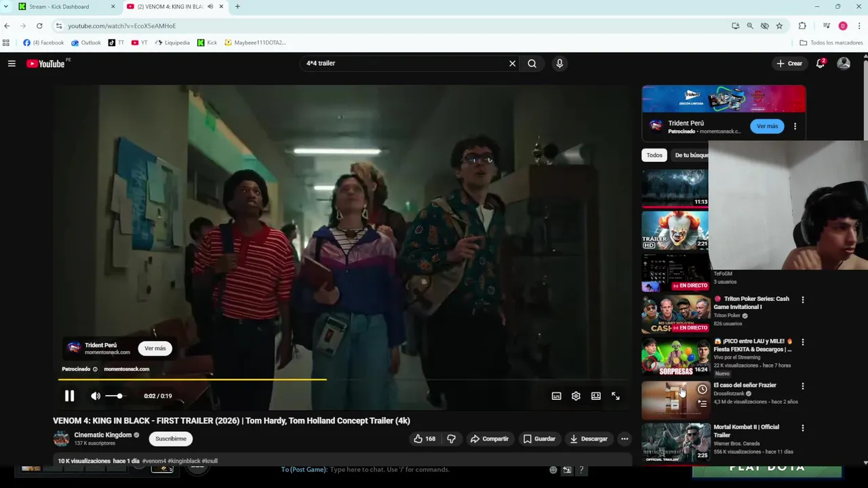Share the video via Compartir

pos(490,439)
